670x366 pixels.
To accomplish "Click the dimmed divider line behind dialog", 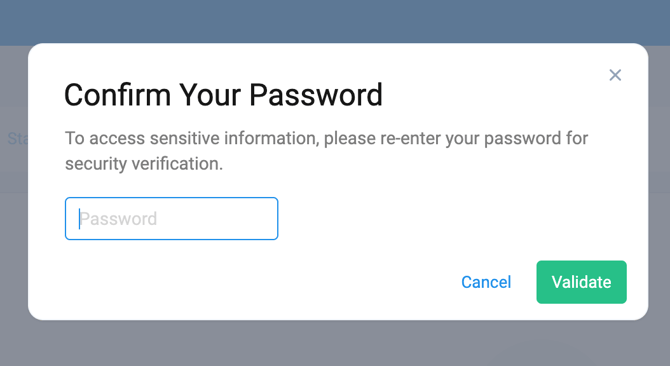I will point(14,192).
